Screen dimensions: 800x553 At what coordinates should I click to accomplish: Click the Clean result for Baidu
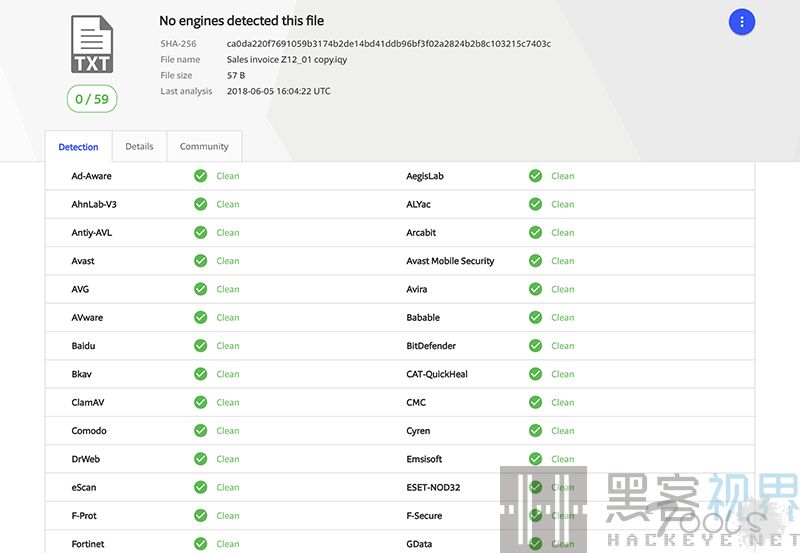pyautogui.click(x=228, y=346)
